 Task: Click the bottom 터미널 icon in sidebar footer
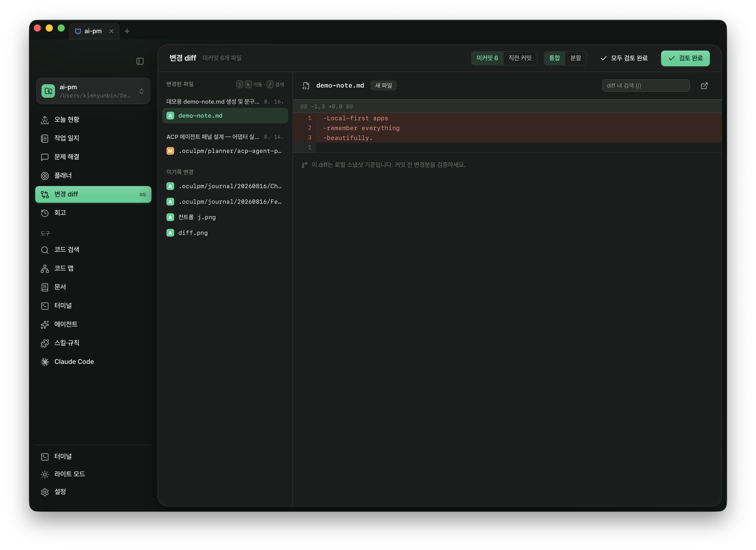point(45,457)
